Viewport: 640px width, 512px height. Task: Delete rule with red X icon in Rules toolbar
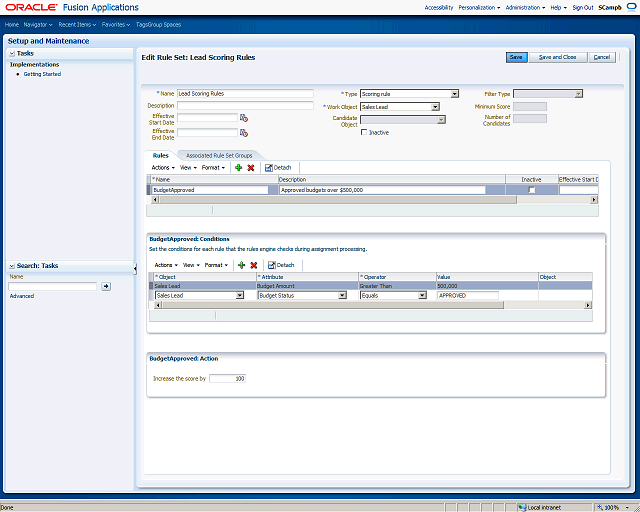pos(251,167)
